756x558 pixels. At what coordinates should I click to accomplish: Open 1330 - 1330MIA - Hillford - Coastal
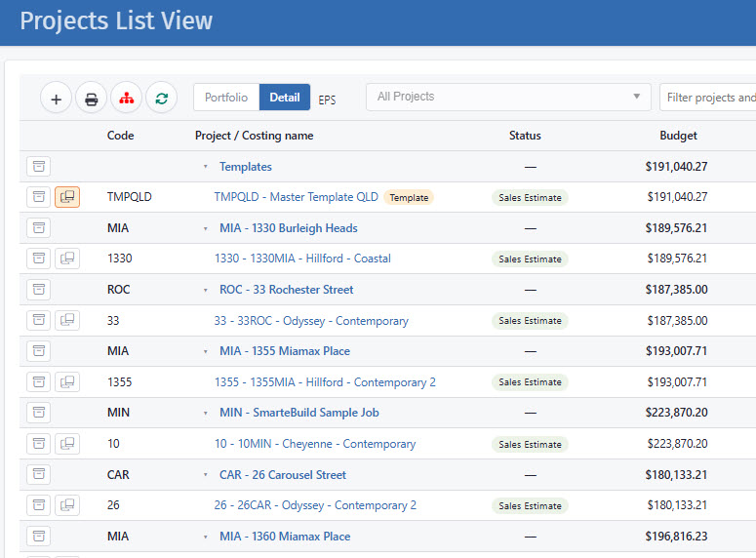pyautogui.click(x=302, y=259)
